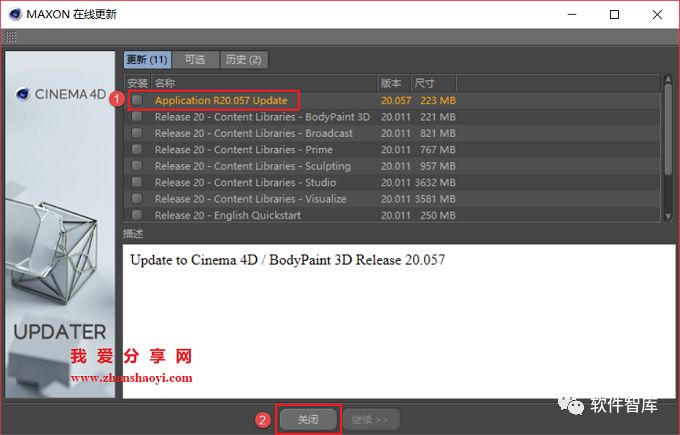Sort by the 名称 column header
Viewport: 680px width, 435px height.
[264, 83]
